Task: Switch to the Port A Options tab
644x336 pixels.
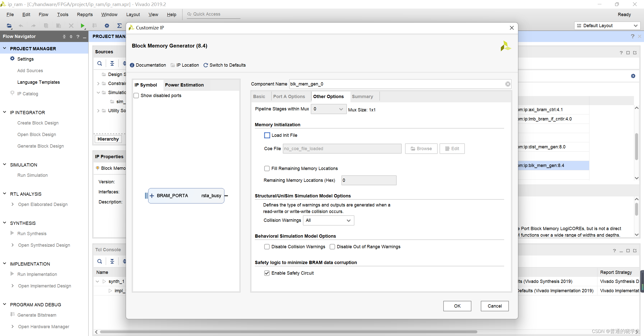Action: click(288, 96)
